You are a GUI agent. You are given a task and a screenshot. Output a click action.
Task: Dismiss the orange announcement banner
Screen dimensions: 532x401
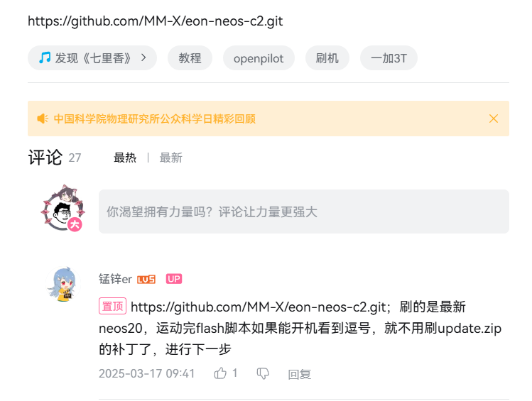[x=494, y=119]
